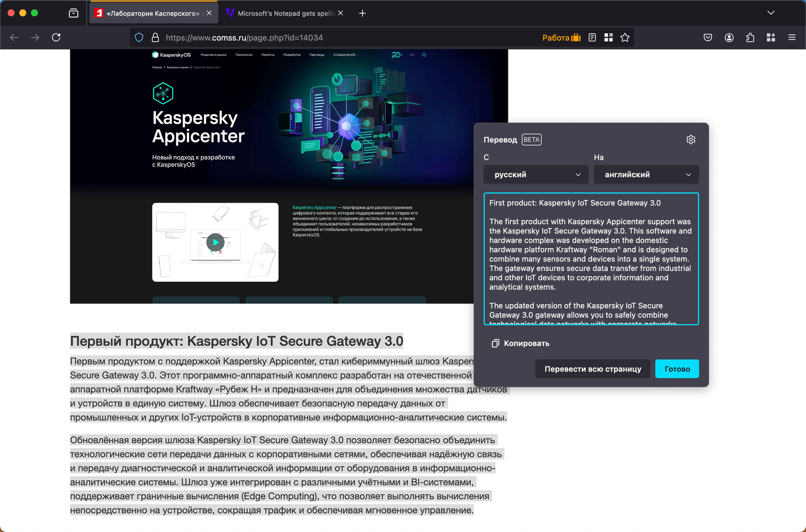806x532 pixels.
Task: Open target language dropdown английский
Action: [646, 175]
